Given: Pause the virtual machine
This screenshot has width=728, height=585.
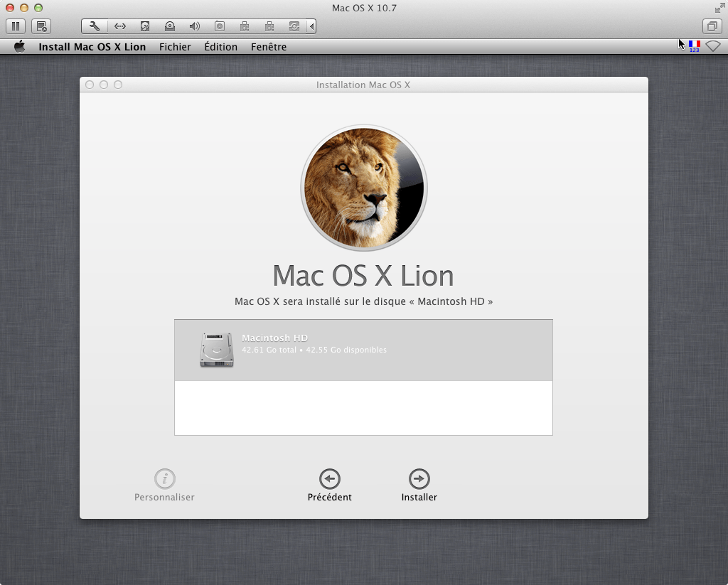Looking at the screenshot, I should (x=16, y=26).
